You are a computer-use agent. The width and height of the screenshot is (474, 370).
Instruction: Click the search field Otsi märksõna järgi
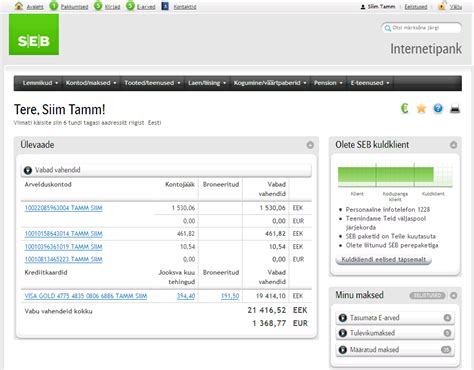tap(421, 28)
